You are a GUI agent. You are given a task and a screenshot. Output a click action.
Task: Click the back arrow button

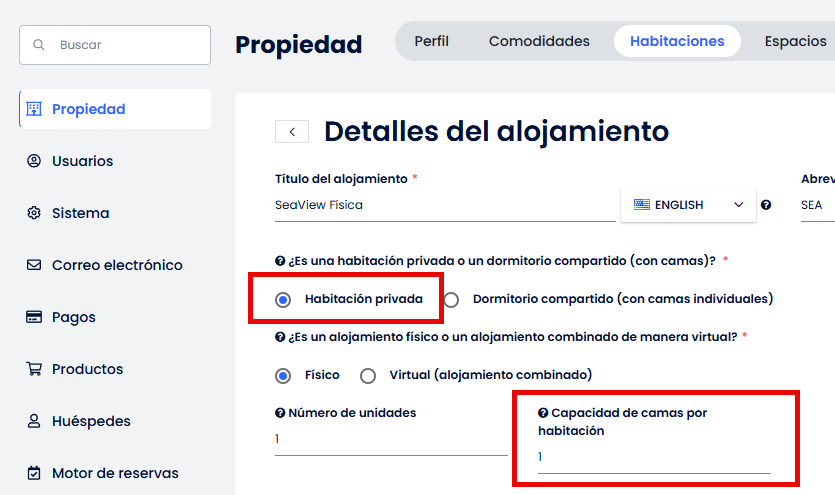point(292,132)
